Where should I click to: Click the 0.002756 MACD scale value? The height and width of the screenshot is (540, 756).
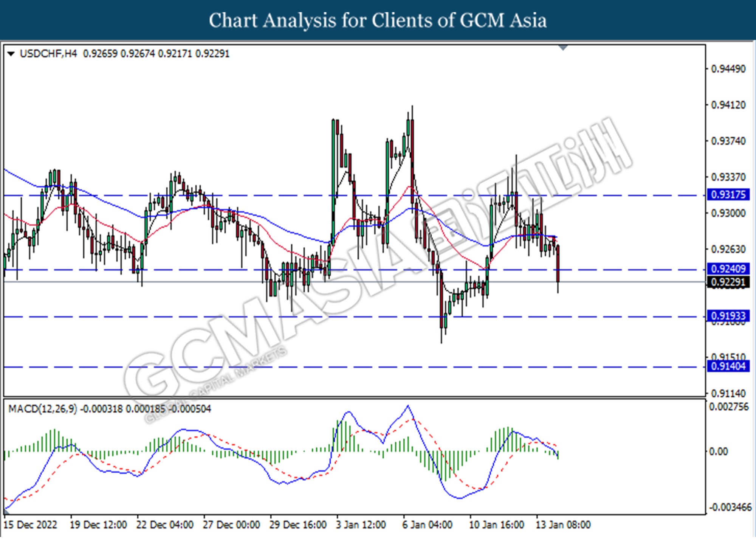tap(728, 407)
